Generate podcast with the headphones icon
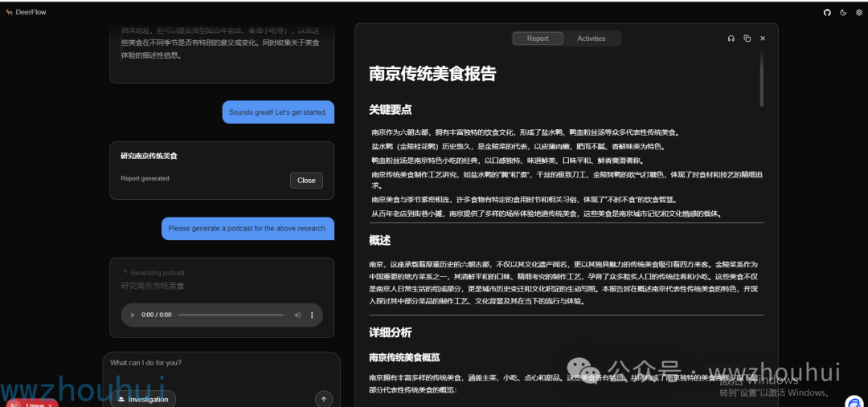The width and height of the screenshot is (868, 407). point(731,39)
